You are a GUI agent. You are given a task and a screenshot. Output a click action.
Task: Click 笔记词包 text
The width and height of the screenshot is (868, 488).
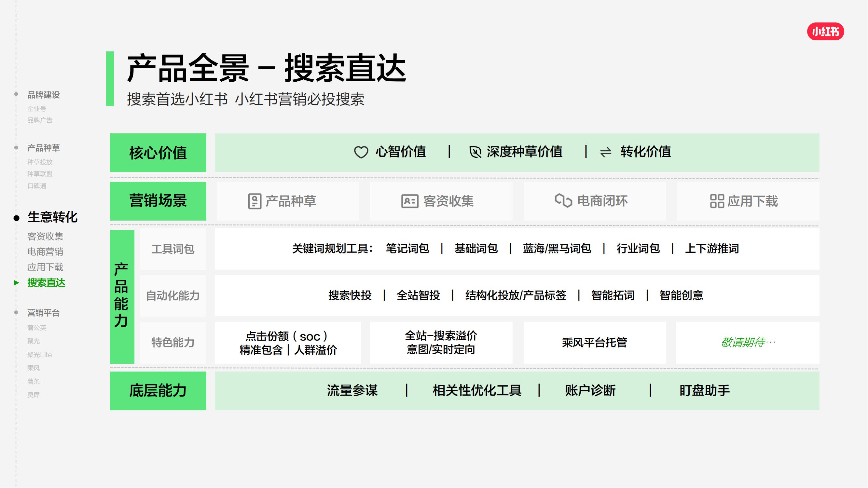click(407, 249)
